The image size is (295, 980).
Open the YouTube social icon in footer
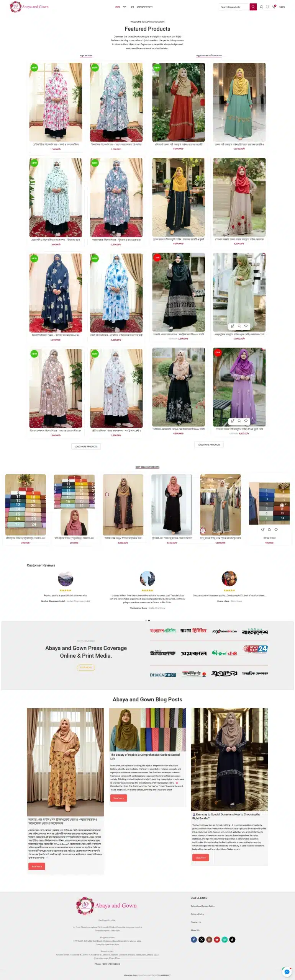(x=217, y=939)
